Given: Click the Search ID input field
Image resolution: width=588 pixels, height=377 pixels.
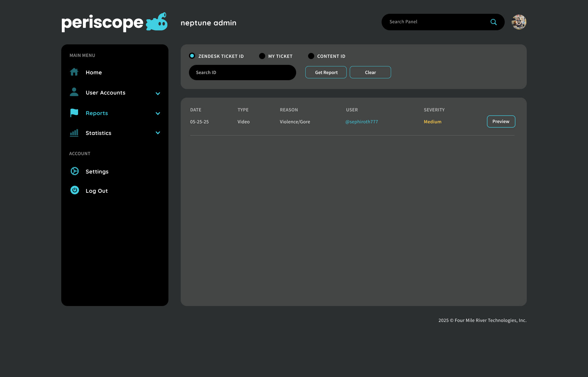Looking at the screenshot, I should click(242, 73).
